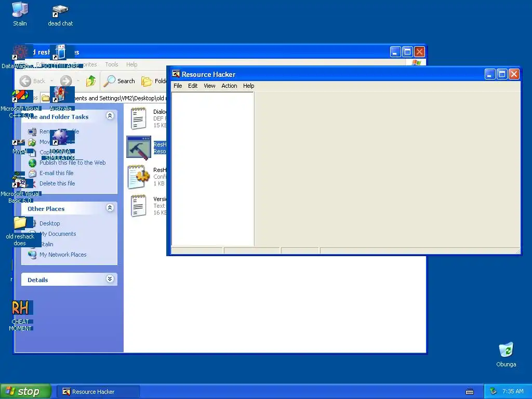The width and height of the screenshot is (532, 399).
Task: Click the Resource Hacker taskbar button
Action: pyautogui.click(x=98, y=392)
